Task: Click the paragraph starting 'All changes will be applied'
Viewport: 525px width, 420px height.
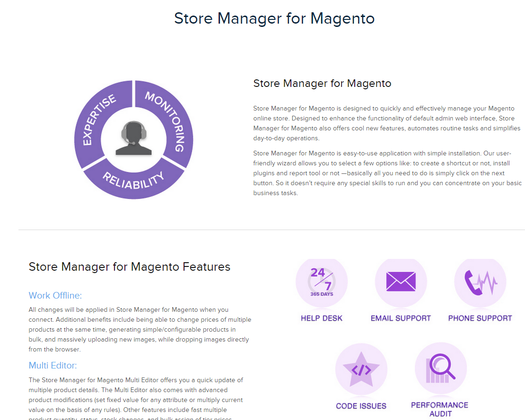Action: (x=140, y=329)
